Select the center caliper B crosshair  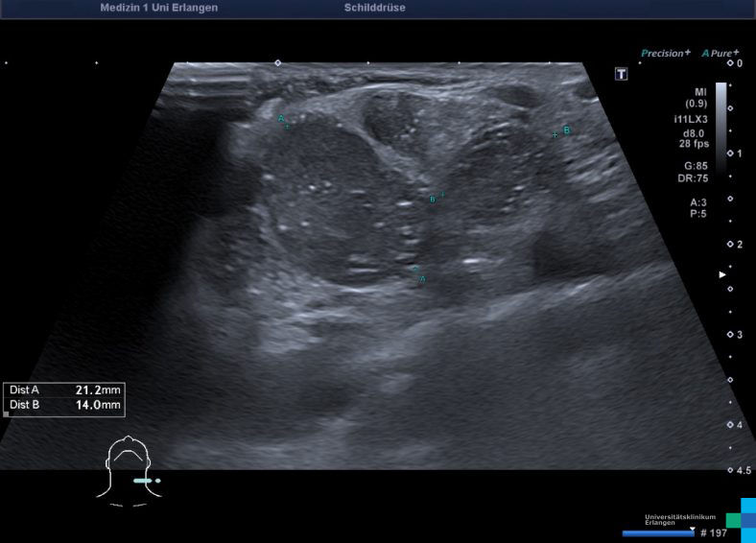pos(441,195)
